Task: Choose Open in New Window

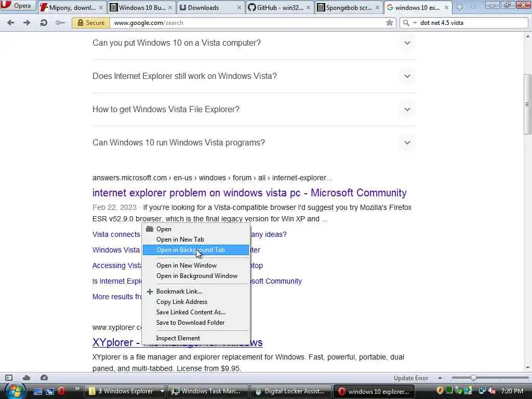Action: click(195, 265)
